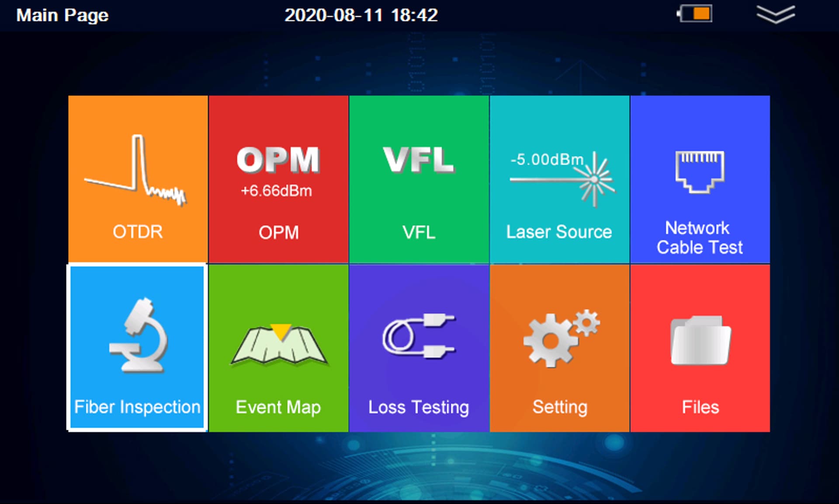
Task: Click the date and time display
Action: 361,15
